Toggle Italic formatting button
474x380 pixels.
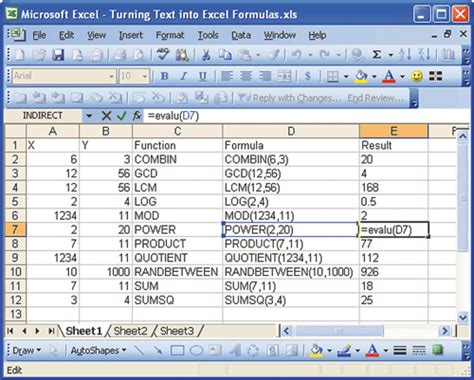183,76
